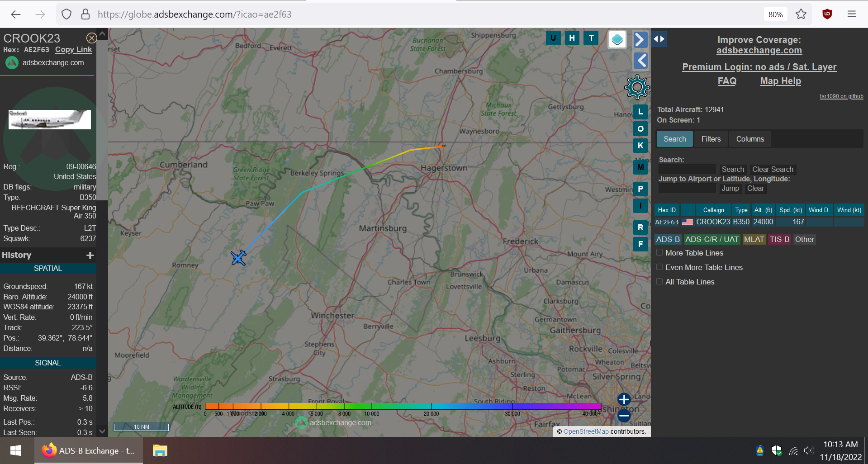868x464 pixels.
Task: Sort by Spd. (kt) column header
Action: tap(791, 210)
